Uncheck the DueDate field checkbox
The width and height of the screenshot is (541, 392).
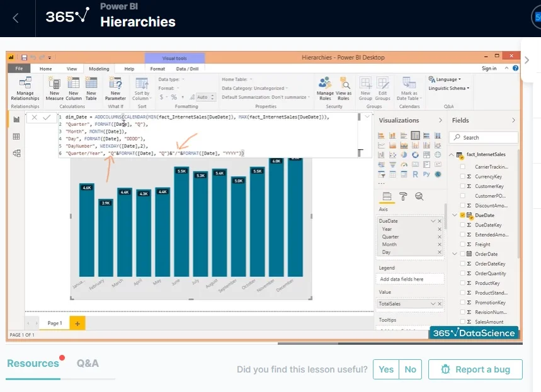pyautogui.click(x=463, y=215)
